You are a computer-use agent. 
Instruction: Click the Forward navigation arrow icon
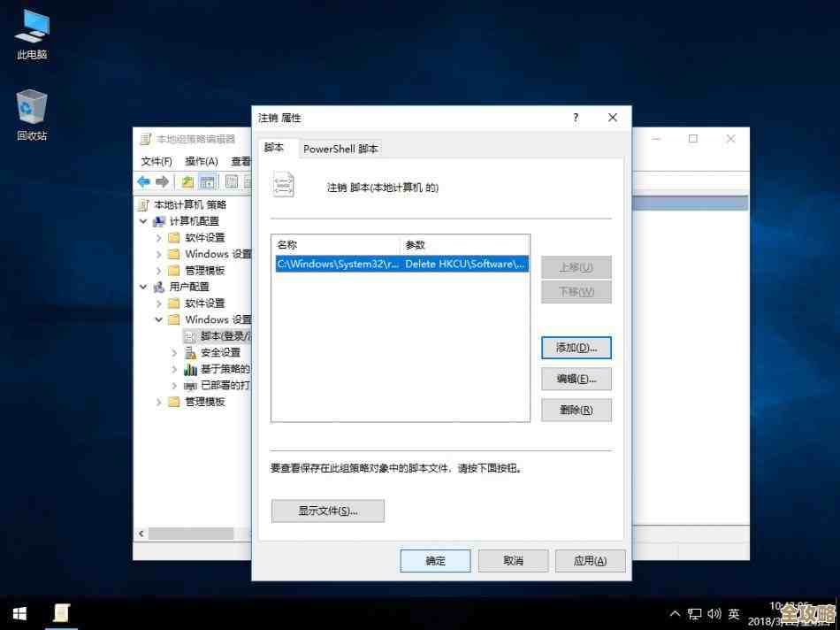click(x=161, y=181)
